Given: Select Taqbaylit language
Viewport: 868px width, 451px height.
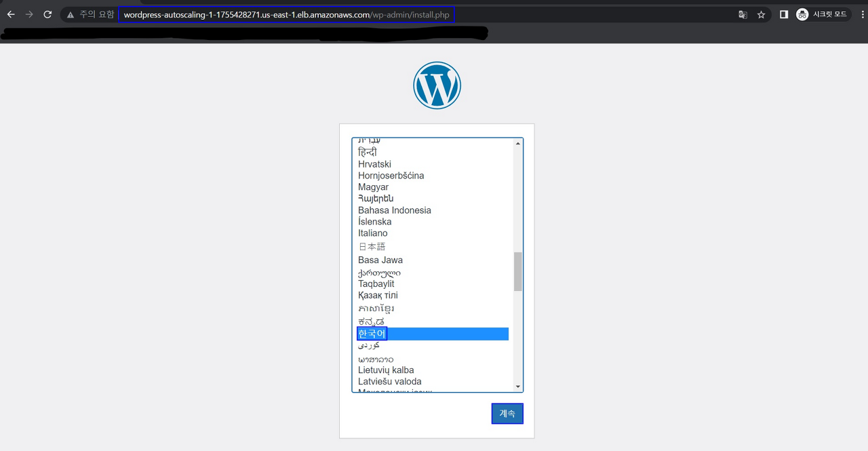Looking at the screenshot, I should (376, 283).
